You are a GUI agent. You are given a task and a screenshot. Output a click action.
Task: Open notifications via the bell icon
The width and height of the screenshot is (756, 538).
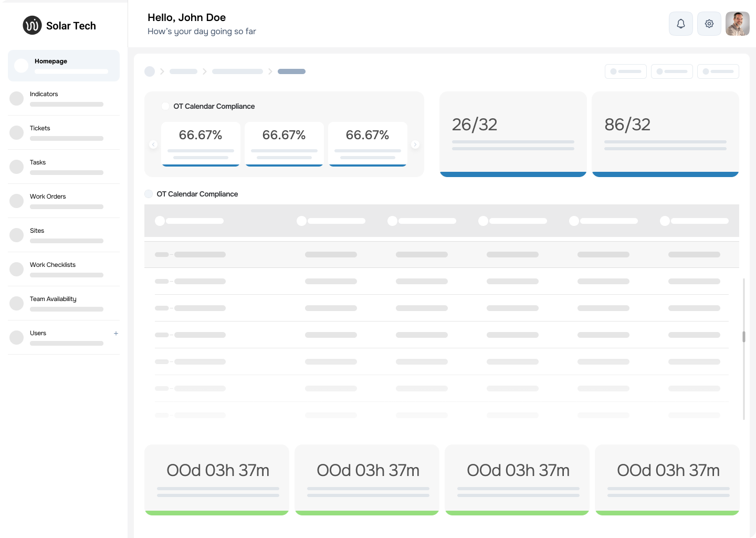click(x=680, y=24)
